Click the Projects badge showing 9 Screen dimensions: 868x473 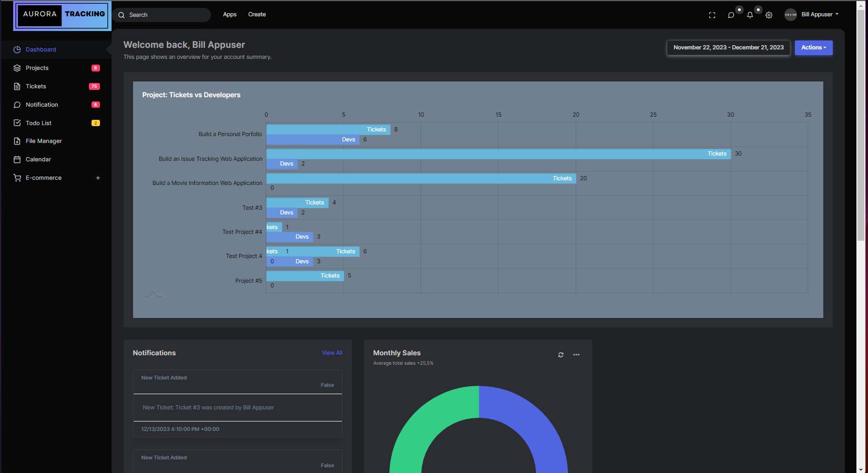click(96, 68)
